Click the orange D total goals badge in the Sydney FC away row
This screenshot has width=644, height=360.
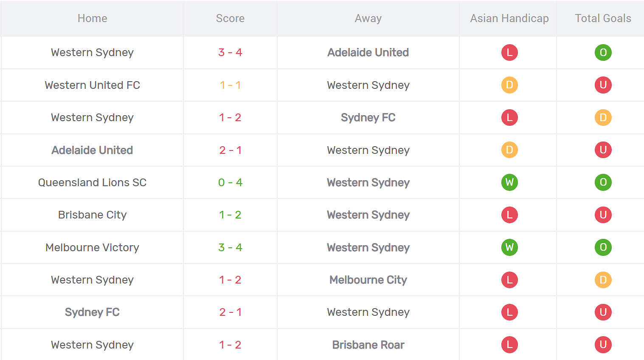click(x=603, y=117)
